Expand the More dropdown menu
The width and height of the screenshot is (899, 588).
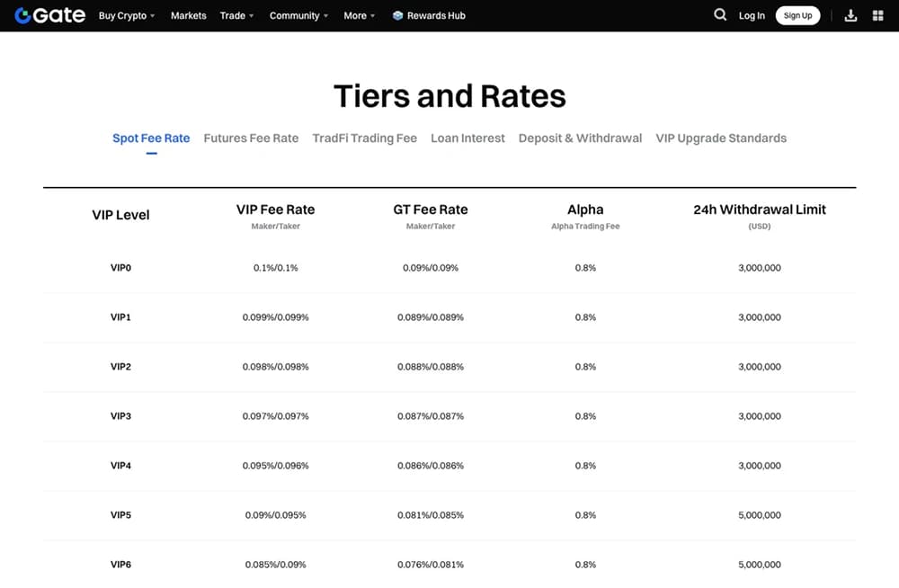click(x=359, y=15)
